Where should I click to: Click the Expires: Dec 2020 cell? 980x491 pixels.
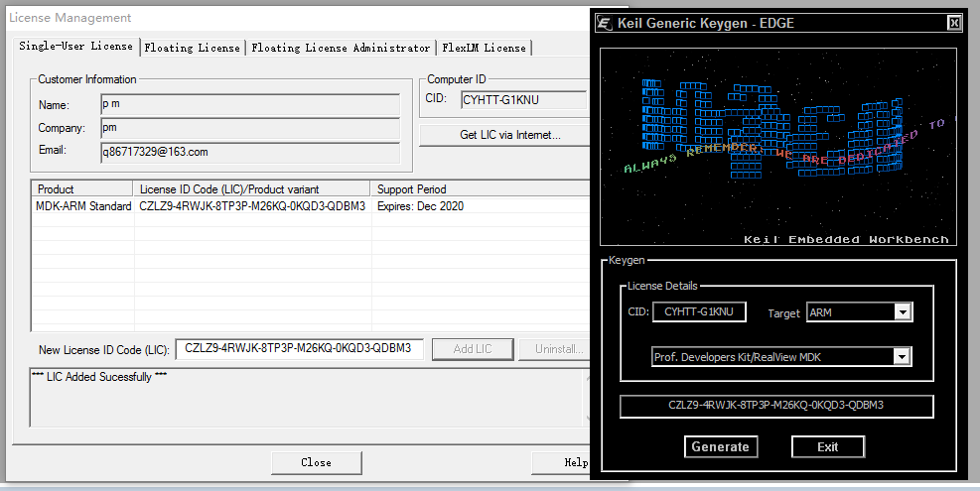421,206
